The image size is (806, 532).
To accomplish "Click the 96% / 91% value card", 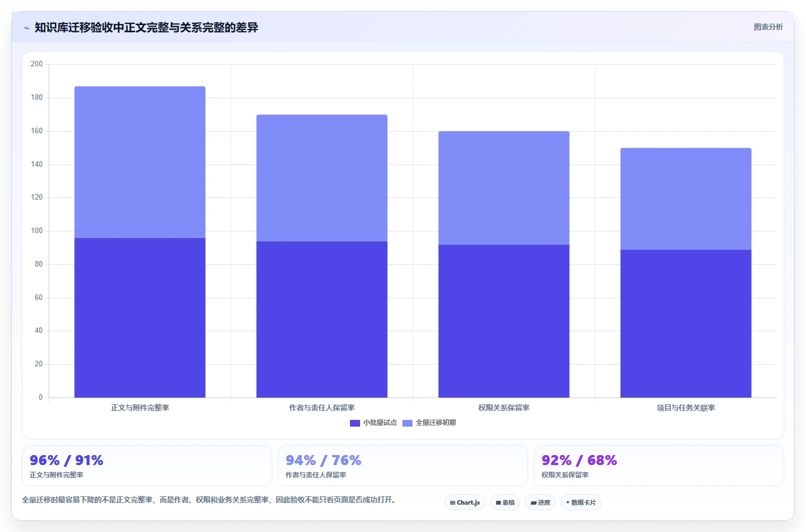I will pyautogui.click(x=147, y=466).
